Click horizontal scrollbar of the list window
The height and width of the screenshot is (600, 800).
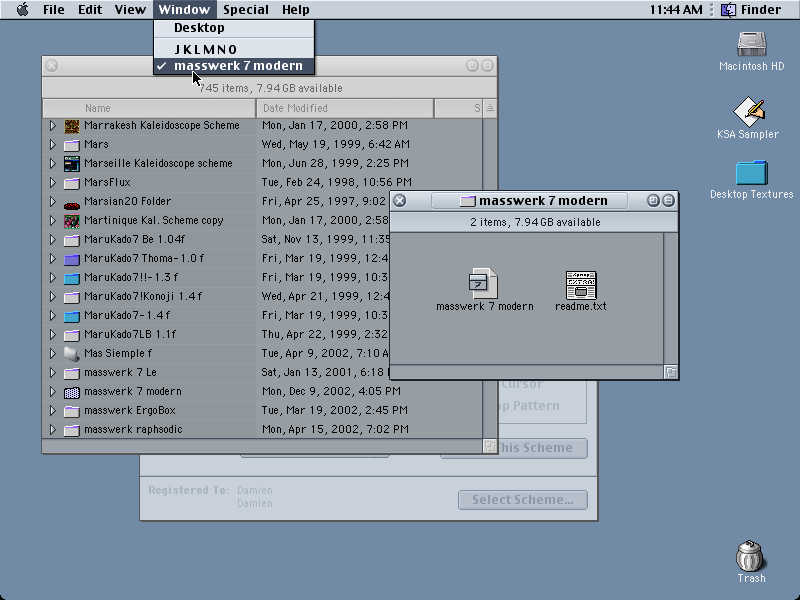click(x=262, y=446)
